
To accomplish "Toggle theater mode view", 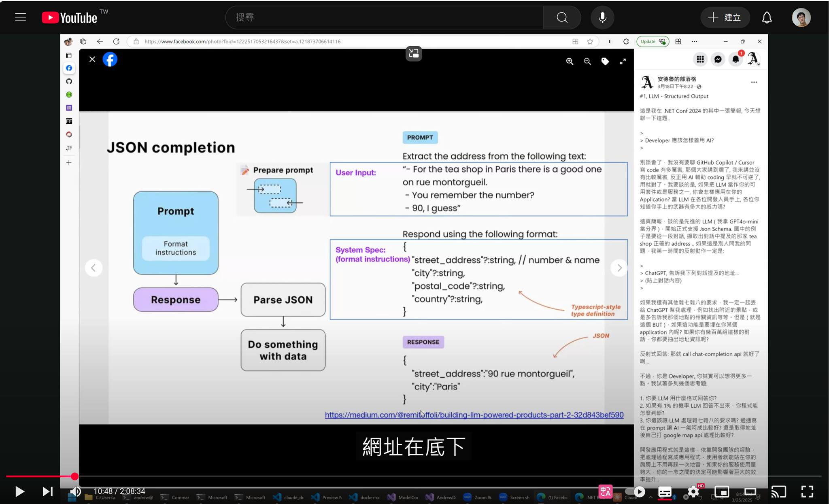I will tap(750, 491).
